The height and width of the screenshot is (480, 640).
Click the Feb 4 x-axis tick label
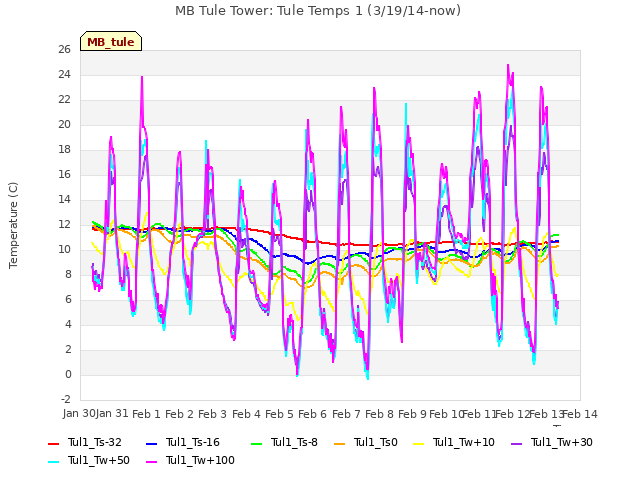click(246, 414)
